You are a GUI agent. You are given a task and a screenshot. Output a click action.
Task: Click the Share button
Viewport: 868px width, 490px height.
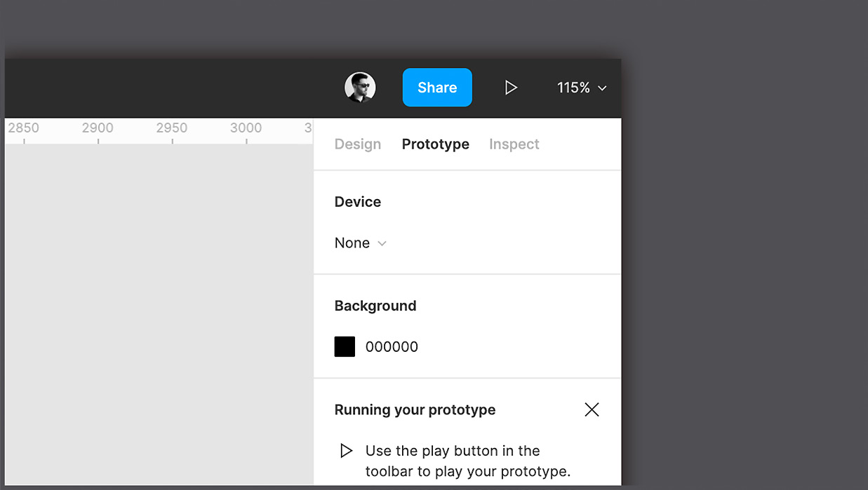click(437, 87)
